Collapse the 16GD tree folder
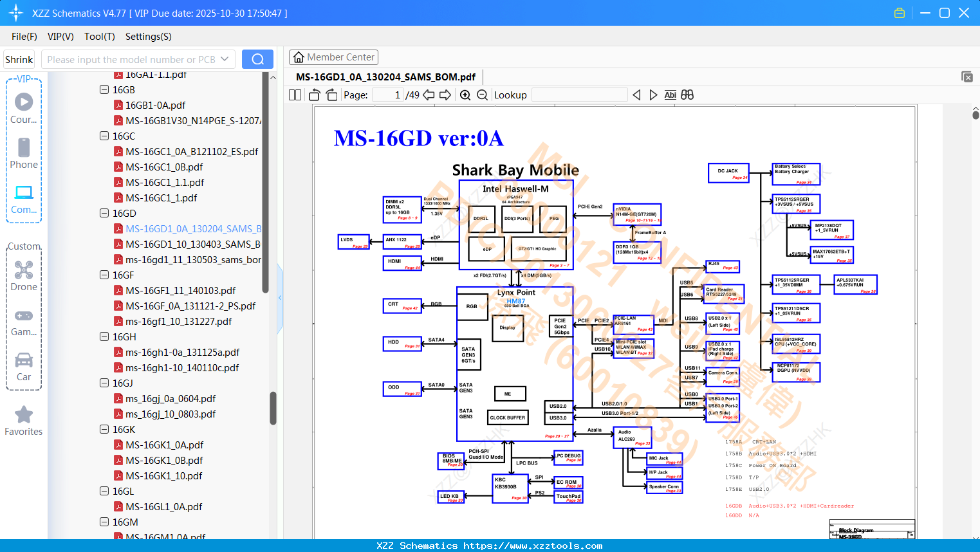Viewport: 980px width, 552px height. 104,214
